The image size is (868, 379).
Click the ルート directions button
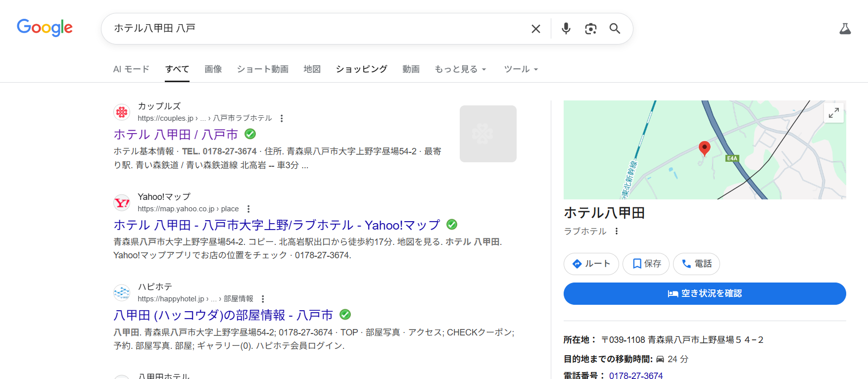(x=591, y=264)
